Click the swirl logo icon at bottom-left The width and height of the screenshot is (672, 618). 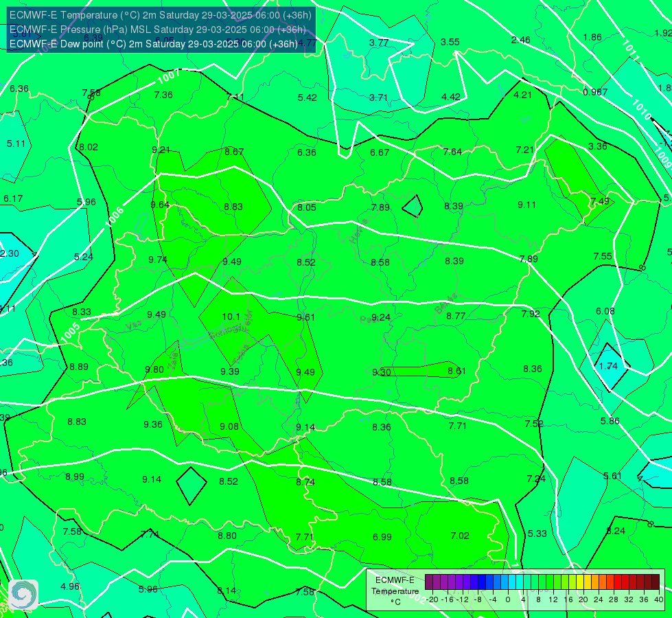23,595
